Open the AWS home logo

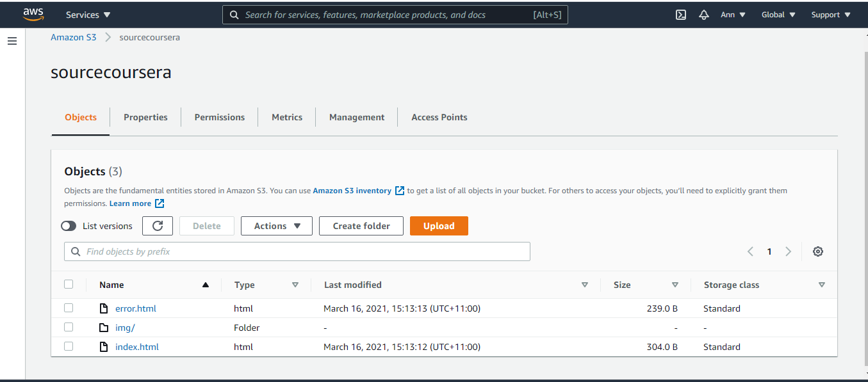coord(33,14)
